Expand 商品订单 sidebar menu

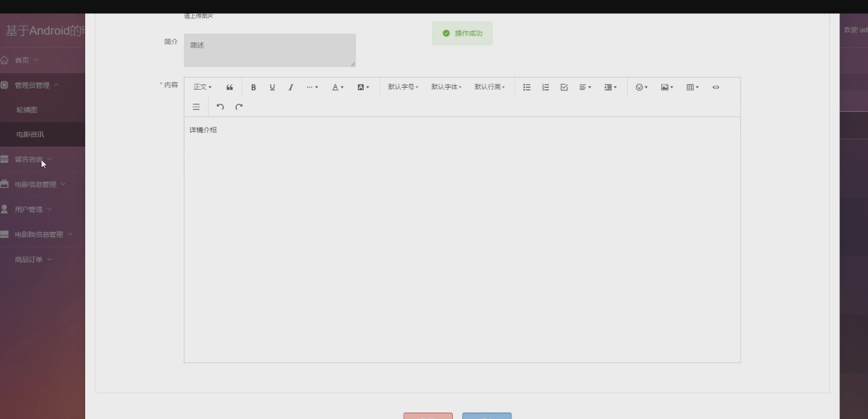42,259
